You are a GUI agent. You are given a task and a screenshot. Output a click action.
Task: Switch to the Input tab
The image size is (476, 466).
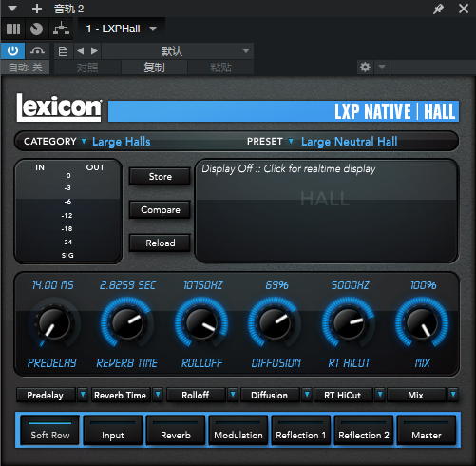click(113, 430)
